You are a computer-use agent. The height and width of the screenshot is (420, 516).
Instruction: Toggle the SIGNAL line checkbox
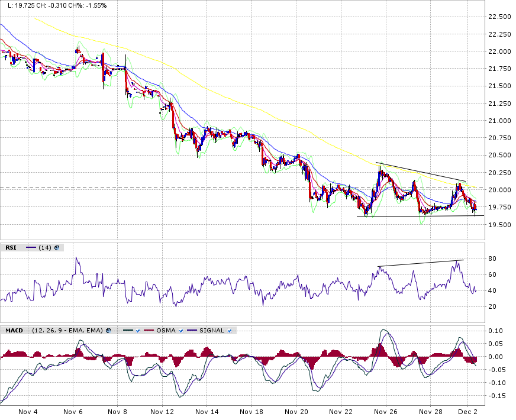pos(230,331)
